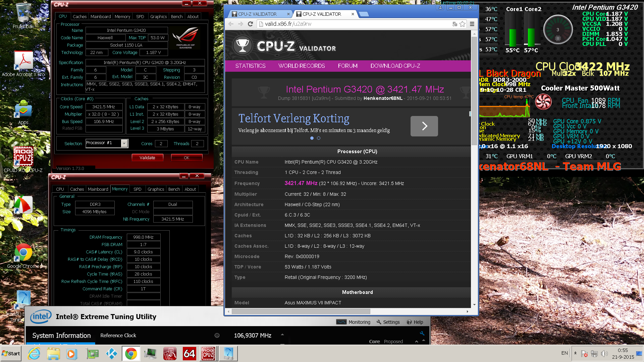The image size is (644, 362).
Task: Select the first carousel dot in ad
Action: point(312,138)
